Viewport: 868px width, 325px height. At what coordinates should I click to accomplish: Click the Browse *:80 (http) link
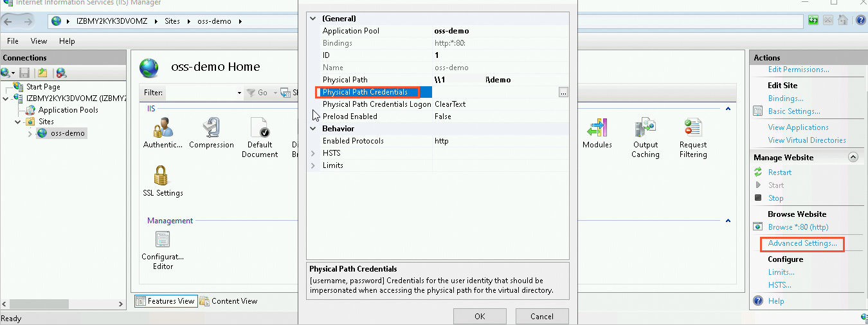coord(798,227)
